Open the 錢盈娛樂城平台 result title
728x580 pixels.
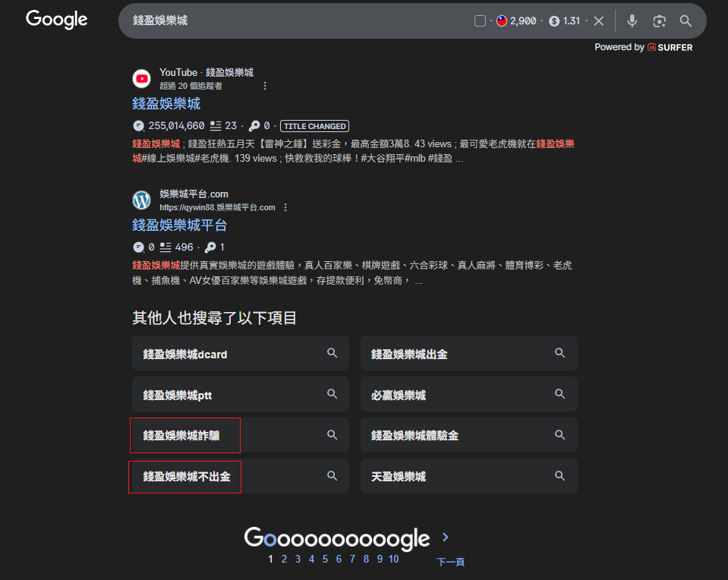(x=180, y=225)
